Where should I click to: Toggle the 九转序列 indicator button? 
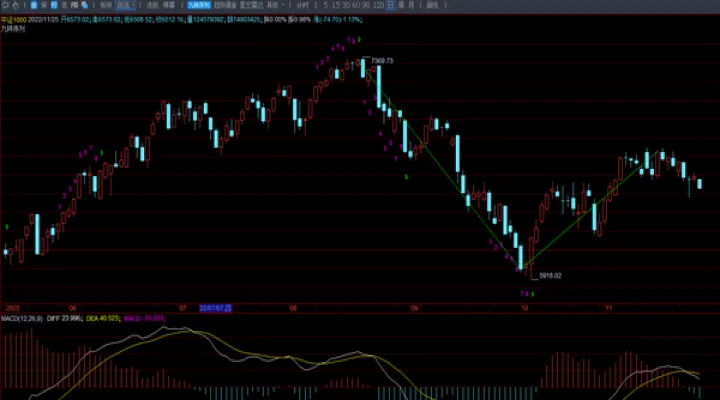[199, 5]
